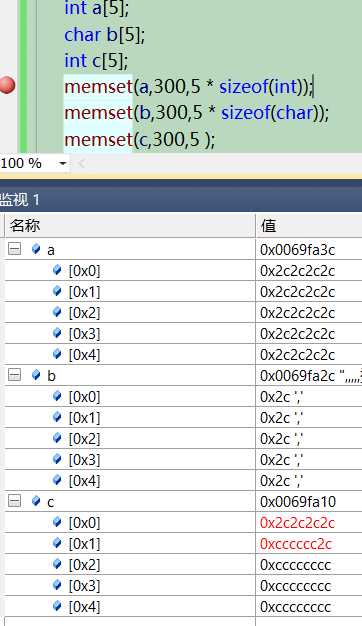Place cursor in 'char b[5];' line
Viewport: 362px width, 626px height.
pos(105,35)
